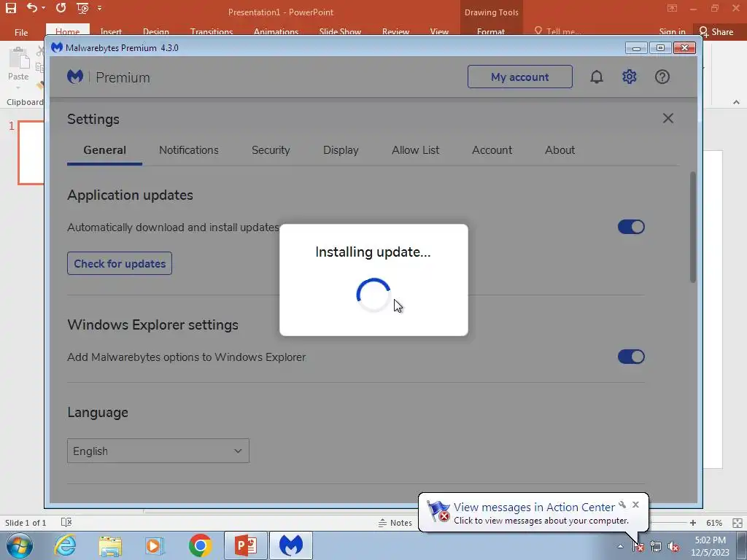Open Malwarebytes notifications bell

coord(597,77)
